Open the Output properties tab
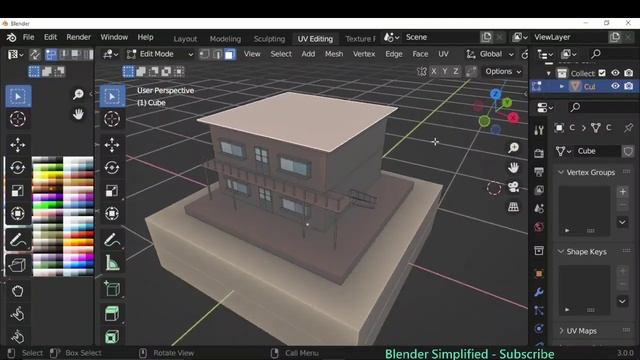The image size is (640, 360). point(539,172)
